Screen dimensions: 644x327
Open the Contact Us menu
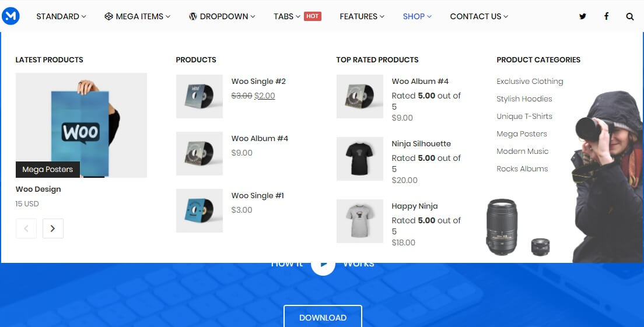click(479, 16)
